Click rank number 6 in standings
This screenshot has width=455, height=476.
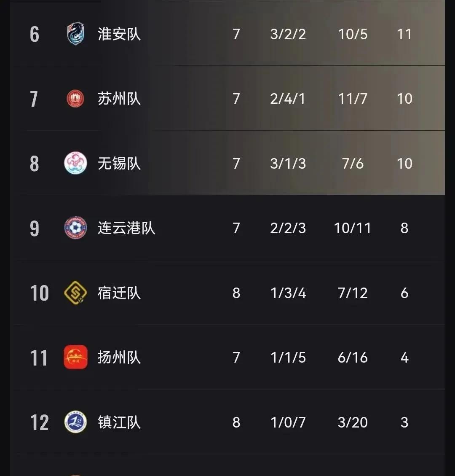[35, 35]
